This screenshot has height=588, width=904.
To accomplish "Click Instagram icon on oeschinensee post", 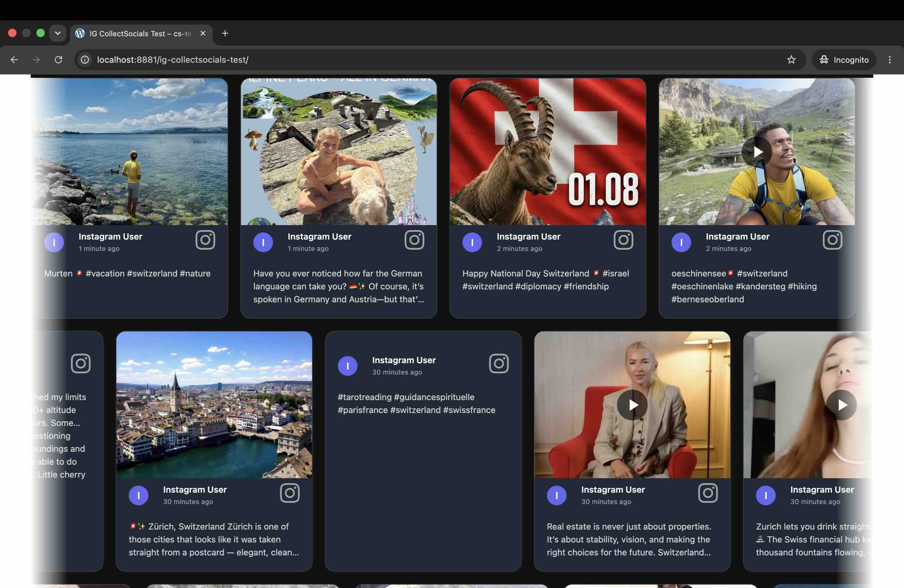I will [x=832, y=240].
